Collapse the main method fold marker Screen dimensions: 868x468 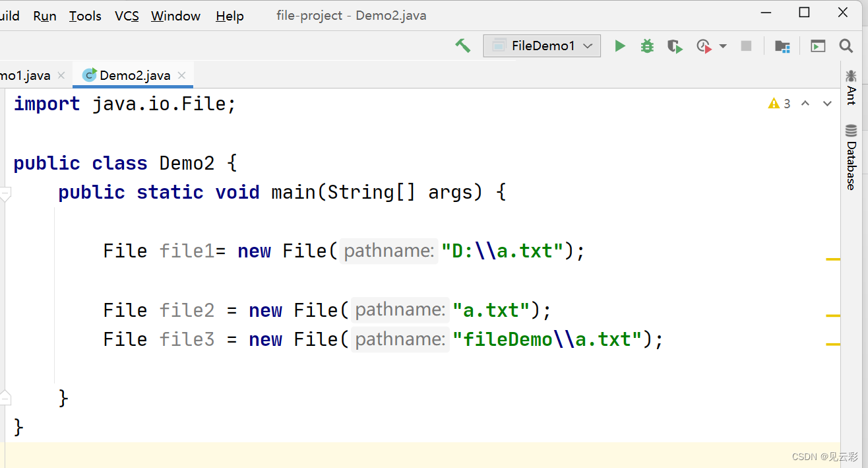coord(5,194)
